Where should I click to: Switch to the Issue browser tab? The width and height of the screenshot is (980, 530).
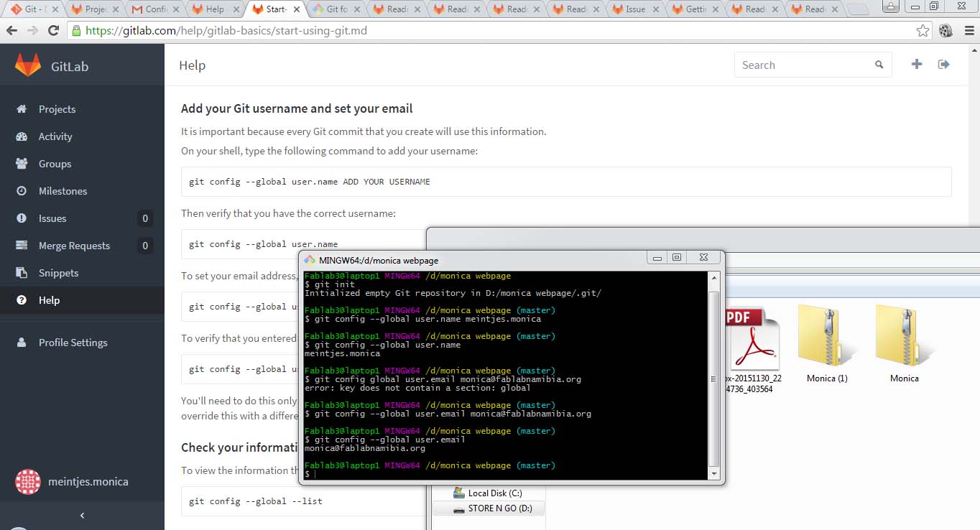pos(634,9)
